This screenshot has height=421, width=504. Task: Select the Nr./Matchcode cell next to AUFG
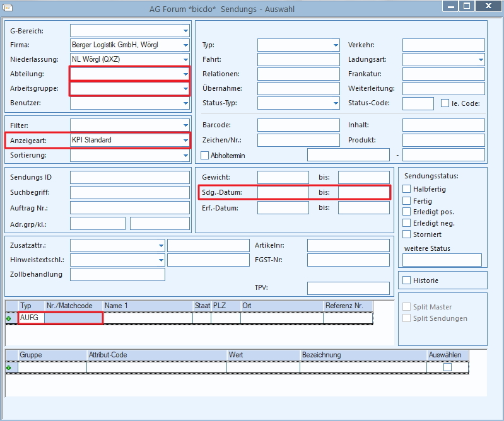(73, 318)
